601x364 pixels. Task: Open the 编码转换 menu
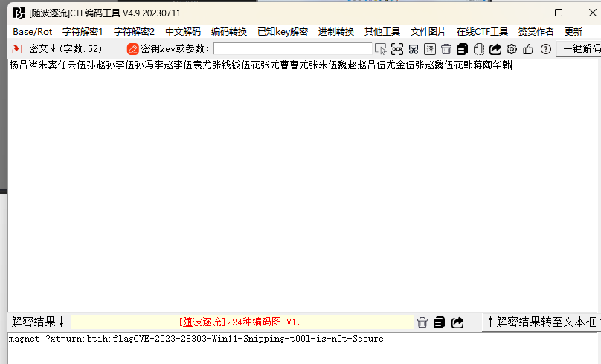229,32
